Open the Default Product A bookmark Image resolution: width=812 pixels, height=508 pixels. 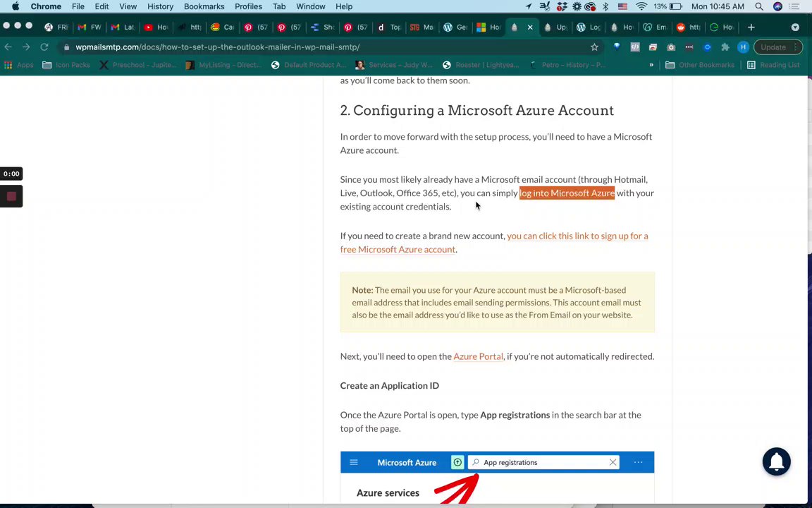309,65
